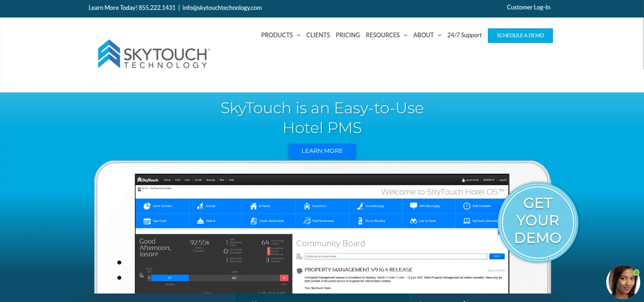
Task: Expand the RESOURCES dropdown menu
Action: point(386,35)
